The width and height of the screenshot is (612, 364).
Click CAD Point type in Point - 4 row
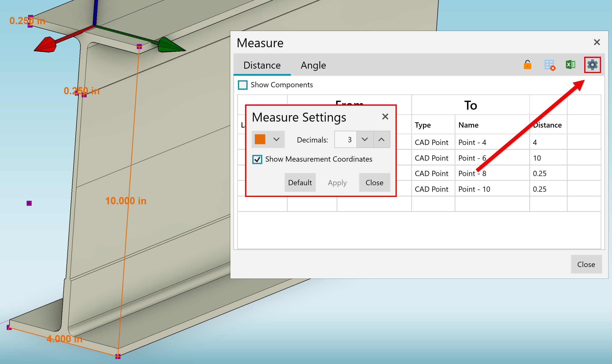pyautogui.click(x=433, y=142)
